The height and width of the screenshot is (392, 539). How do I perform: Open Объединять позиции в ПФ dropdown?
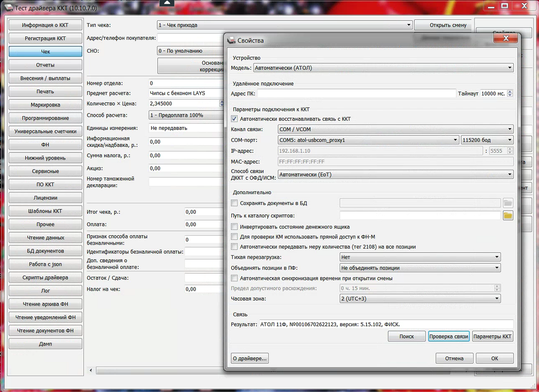coord(420,268)
